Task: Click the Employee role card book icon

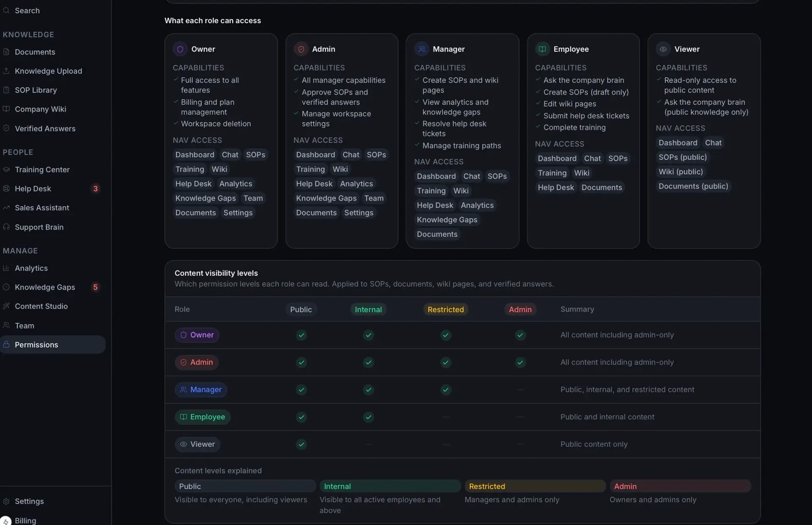Action: pos(542,49)
